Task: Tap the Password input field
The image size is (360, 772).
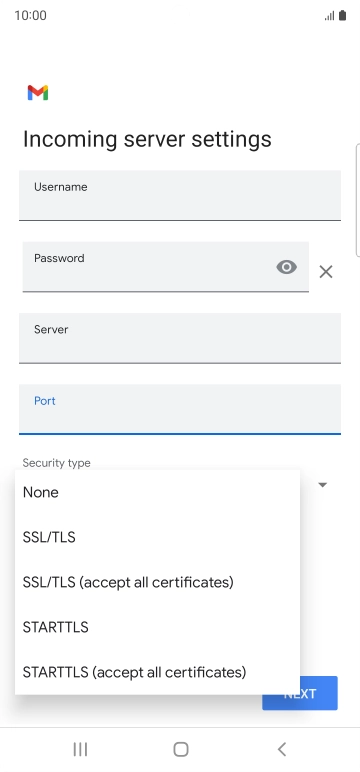Action: (x=165, y=267)
